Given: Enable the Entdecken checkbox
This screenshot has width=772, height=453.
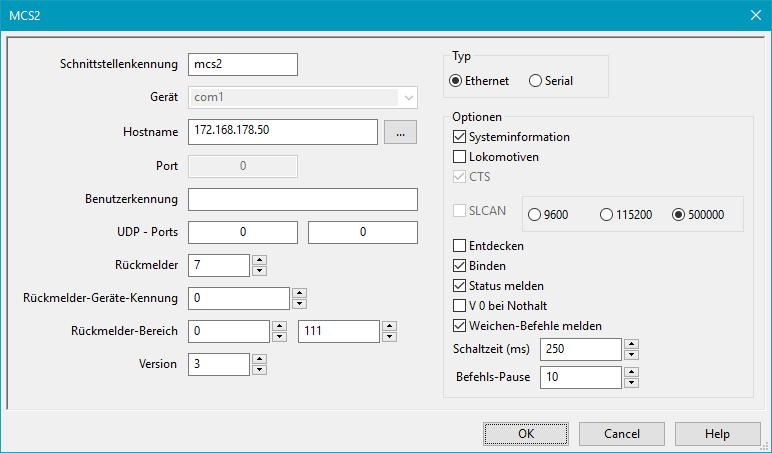Looking at the screenshot, I should click(x=460, y=245).
